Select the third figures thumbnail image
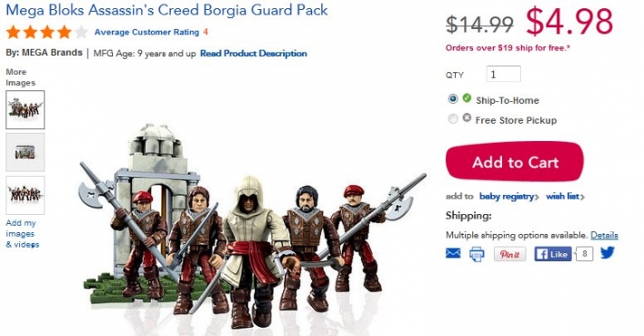The image size is (644, 336). [x=25, y=196]
